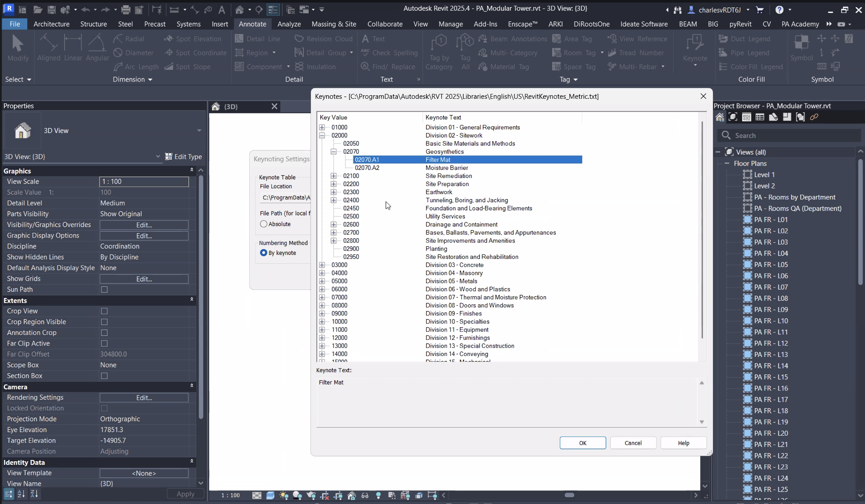
Task: Collapse the Views (all) tree node
Action: 718,152
